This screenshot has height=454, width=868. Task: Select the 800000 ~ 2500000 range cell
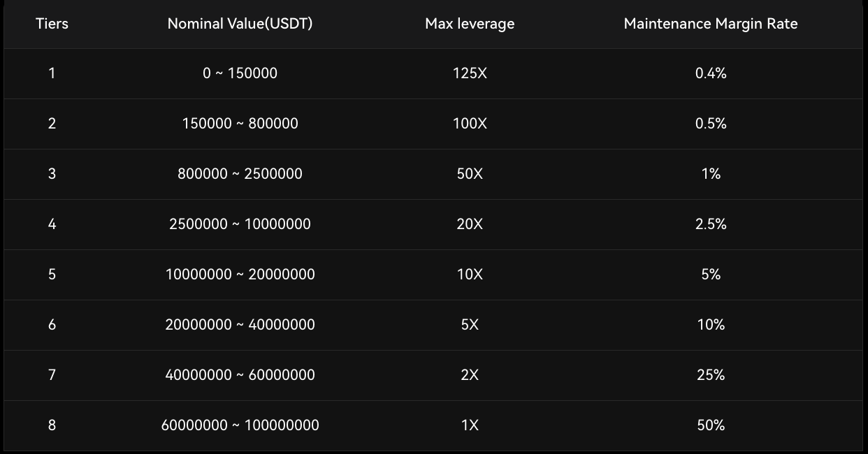pyautogui.click(x=240, y=174)
